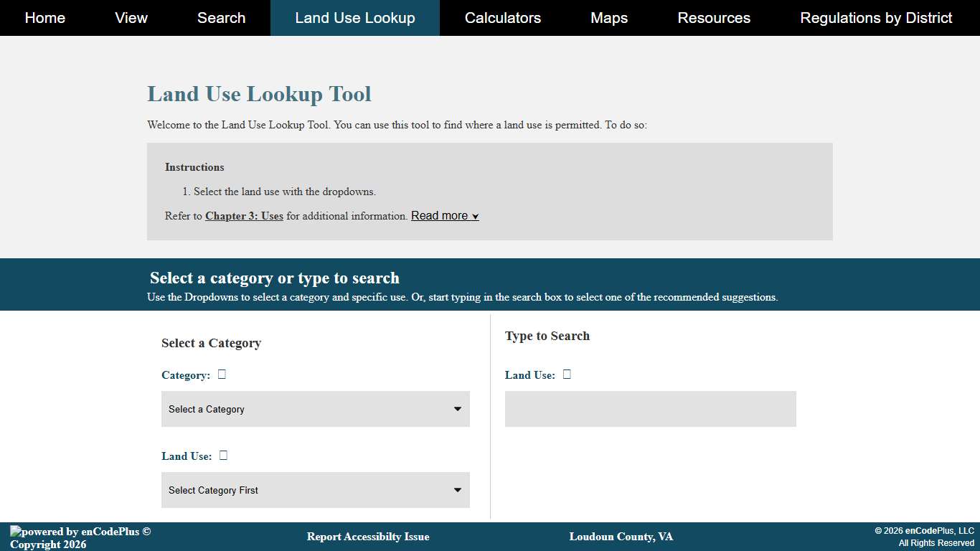The height and width of the screenshot is (551, 980).
Task: Click the Report Accessibilty Issue link
Action: (x=368, y=536)
